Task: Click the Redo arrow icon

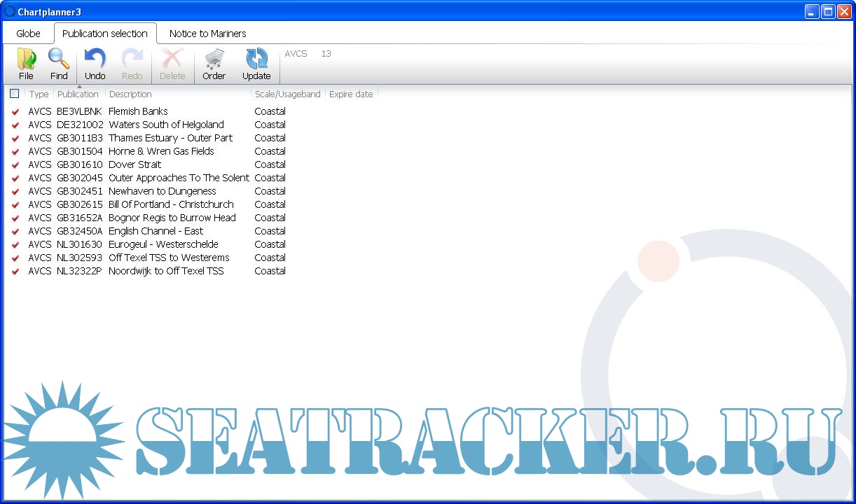Action: coord(132,59)
